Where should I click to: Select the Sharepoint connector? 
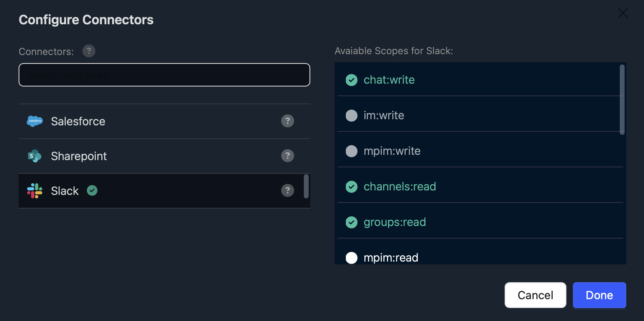pos(79,156)
